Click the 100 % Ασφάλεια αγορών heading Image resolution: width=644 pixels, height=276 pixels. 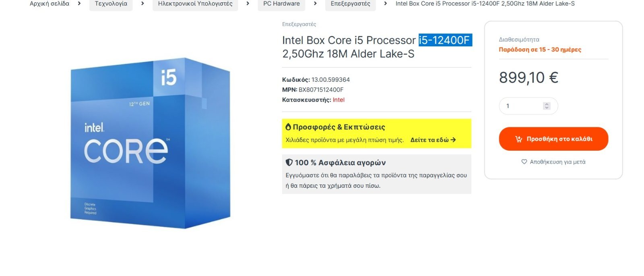coord(340,163)
